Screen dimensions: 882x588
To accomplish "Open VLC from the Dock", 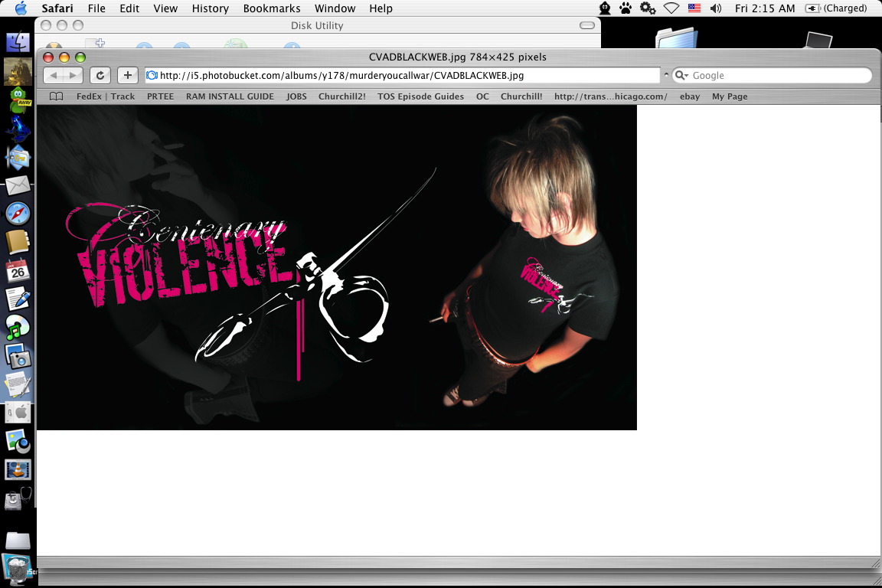I will pyautogui.click(x=18, y=470).
